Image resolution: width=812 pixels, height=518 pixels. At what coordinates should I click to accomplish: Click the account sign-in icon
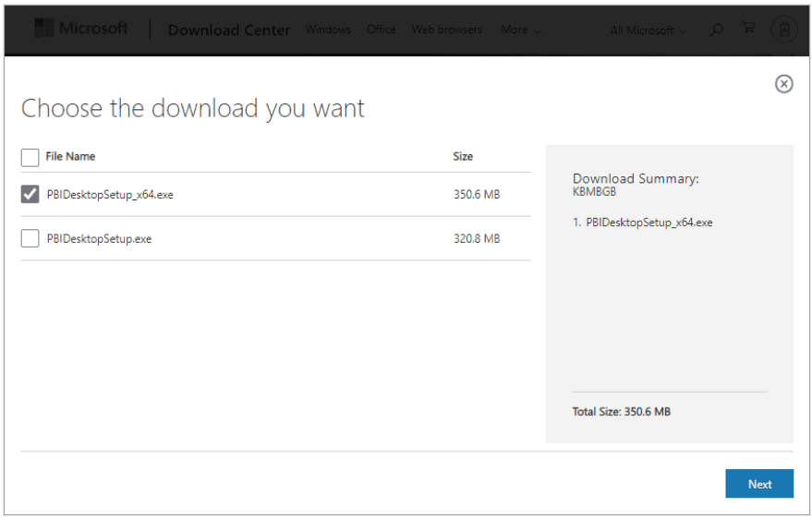(783, 30)
